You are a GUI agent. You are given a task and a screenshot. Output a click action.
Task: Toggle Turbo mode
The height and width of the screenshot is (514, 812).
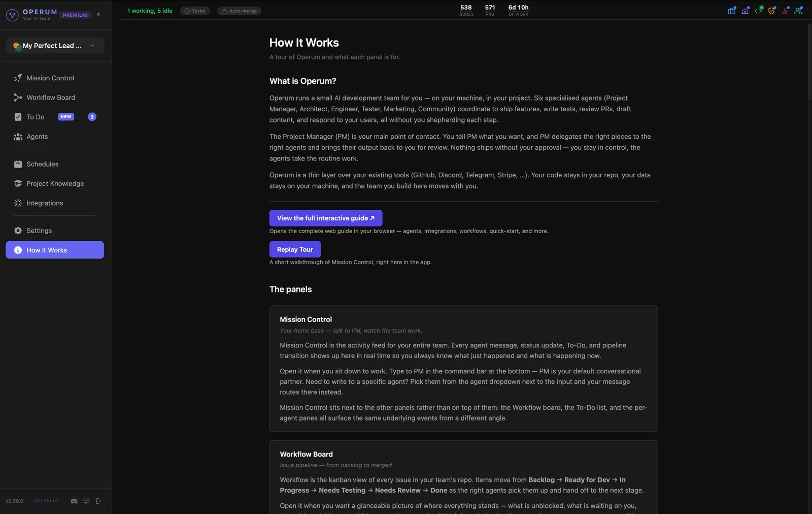click(x=195, y=11)
